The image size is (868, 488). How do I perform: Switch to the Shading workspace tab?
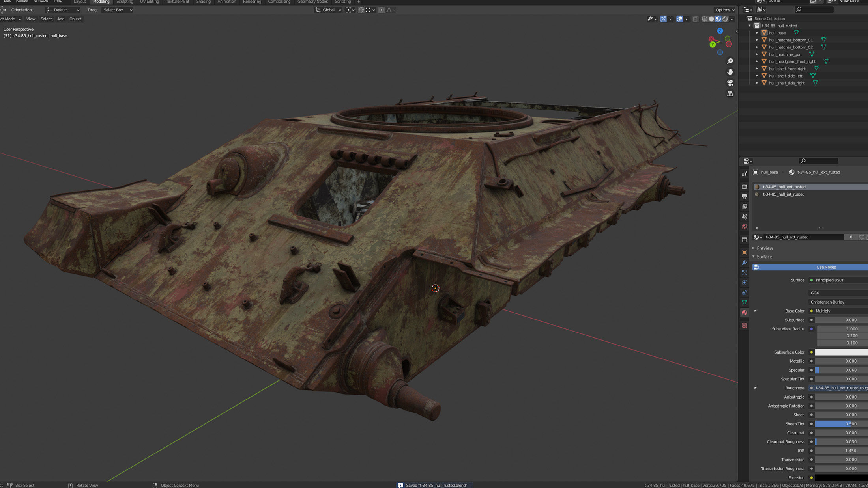(x=203, y=2)
